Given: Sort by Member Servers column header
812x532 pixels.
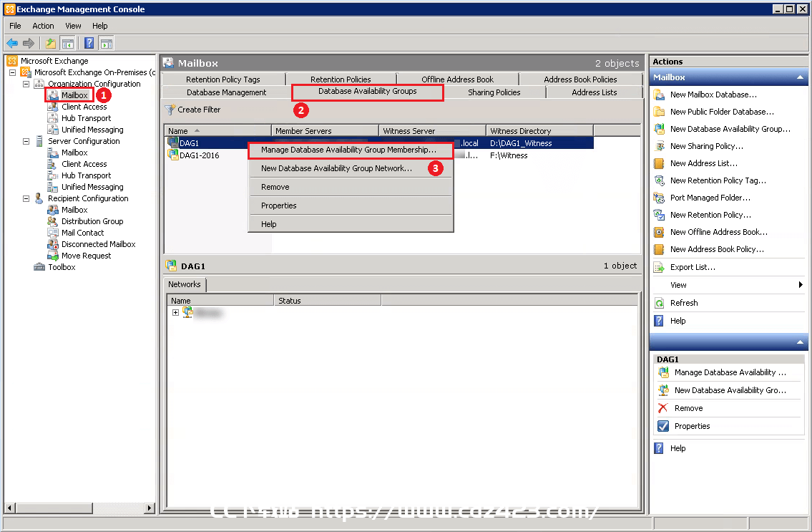Looking at the screenshot, I should pyautogui.click(x=326, y=131).
